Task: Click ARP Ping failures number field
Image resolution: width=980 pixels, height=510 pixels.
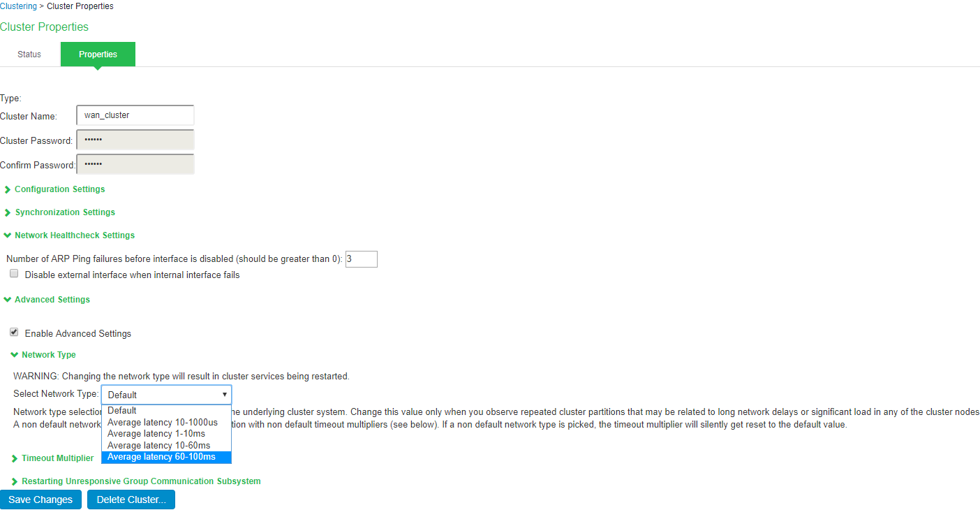Action: click(362, 259)
